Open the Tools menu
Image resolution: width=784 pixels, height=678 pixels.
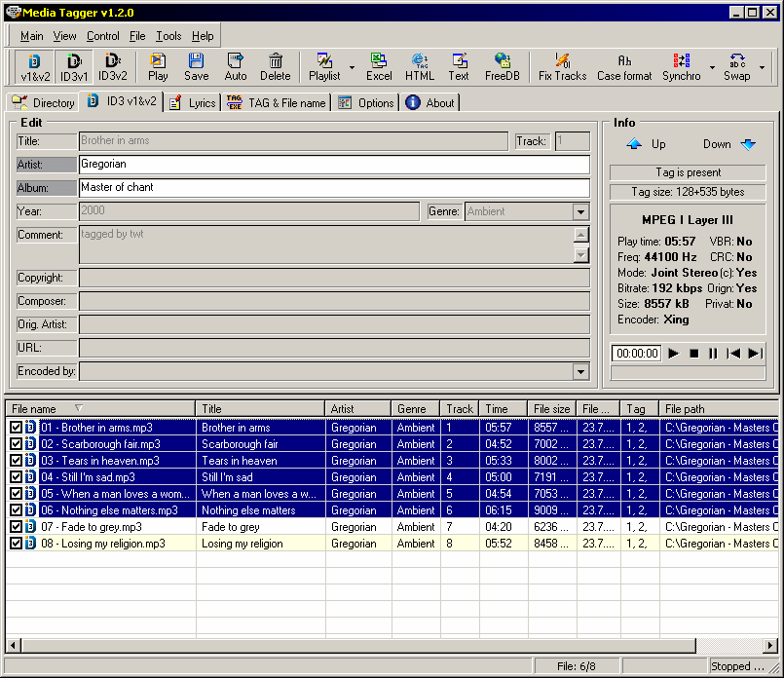click(x=168, y=36)
